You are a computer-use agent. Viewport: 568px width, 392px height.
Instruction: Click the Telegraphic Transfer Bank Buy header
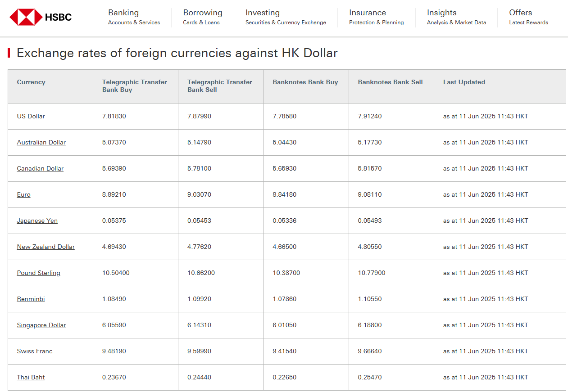point(134,86)
